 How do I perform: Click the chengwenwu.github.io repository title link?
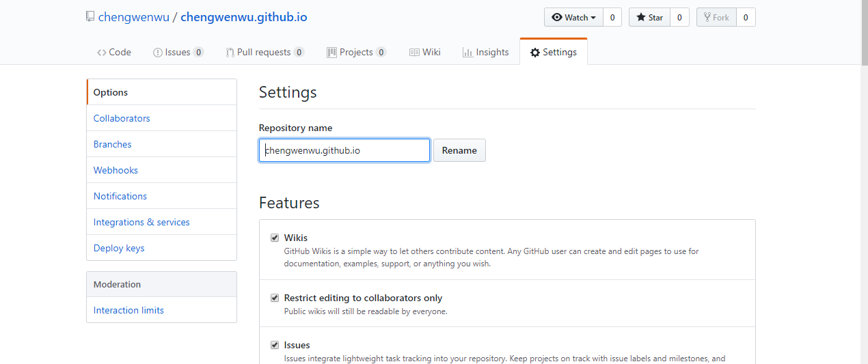point(244,17)
